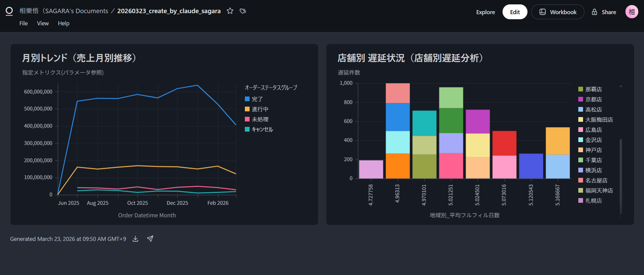This screenshot has height=275, width=644.
Task: Toggle the 完了 legend series
Action: pyautogui.click(x=257, y=99)
